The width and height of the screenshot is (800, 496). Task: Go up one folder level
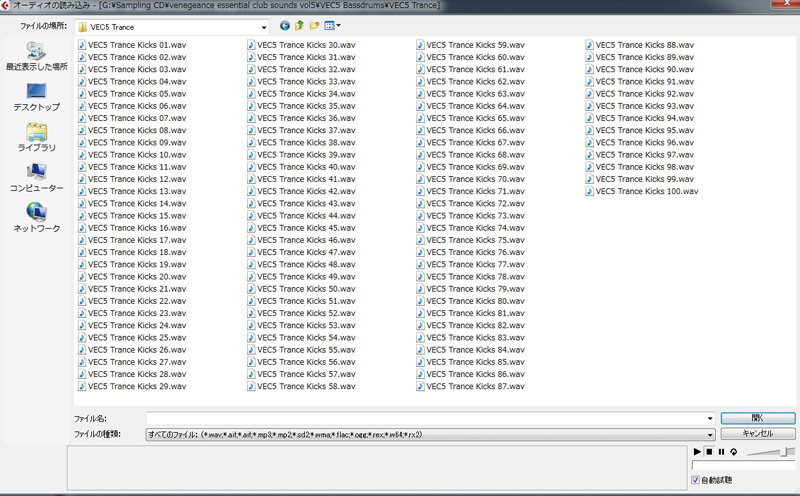299,26
